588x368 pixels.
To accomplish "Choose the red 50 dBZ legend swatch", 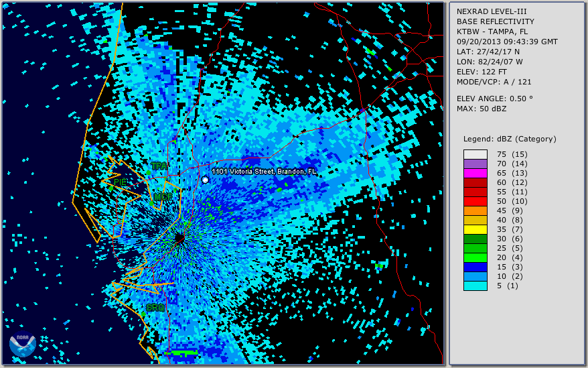I will (475, 201).
